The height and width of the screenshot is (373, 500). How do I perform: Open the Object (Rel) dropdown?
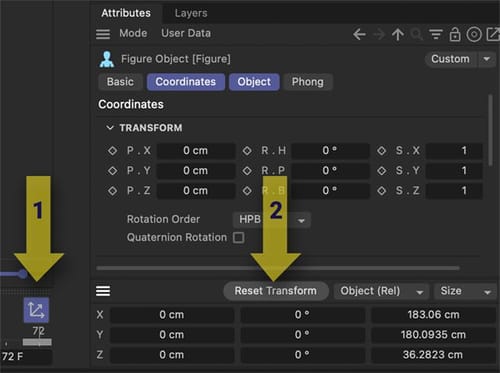coord(382,291)
